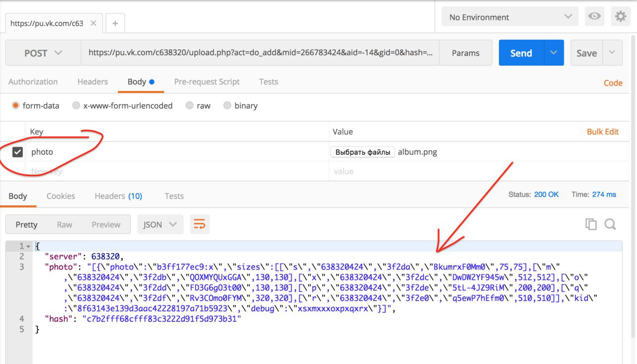Expand Send button arrow options
This screenshot has width=637, height=364.
(x=554, y=53)
